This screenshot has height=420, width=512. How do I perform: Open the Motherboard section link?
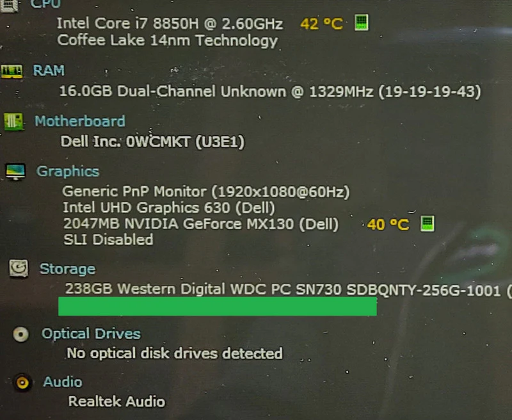[80, 121]
